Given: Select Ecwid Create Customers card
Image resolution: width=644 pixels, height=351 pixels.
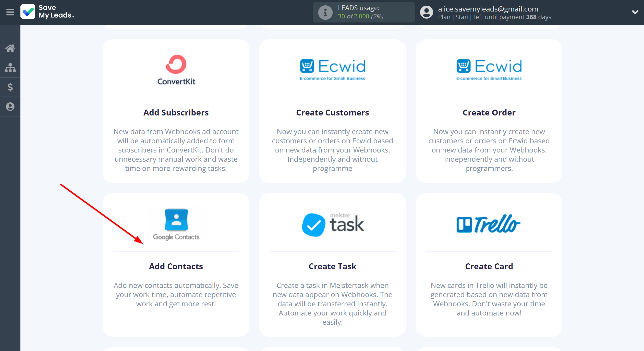Looking at the screenshot, I should point(332,113).
